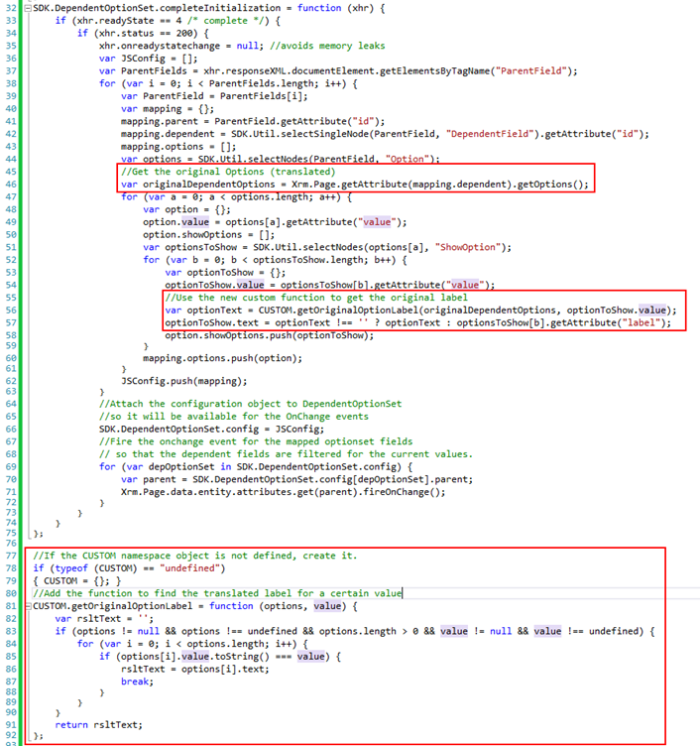Click 'option.showOptions = []' statement
700x746 pixels.
pos(209,235)
